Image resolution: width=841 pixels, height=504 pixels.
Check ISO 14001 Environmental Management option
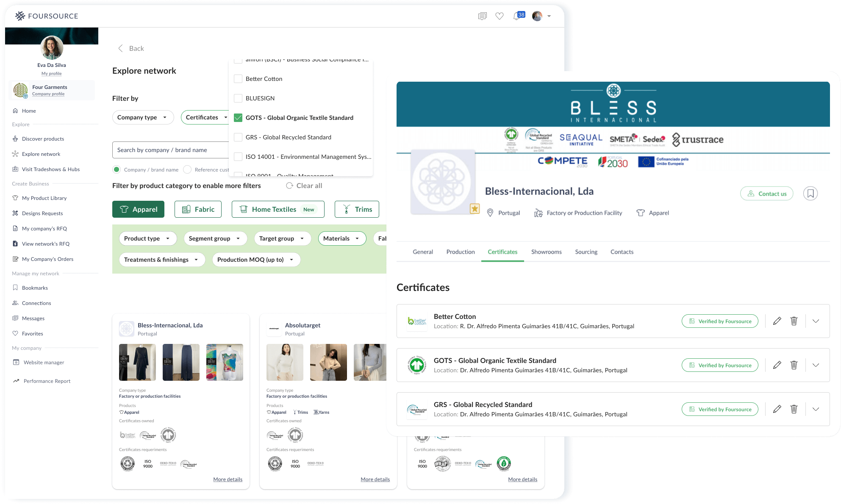click(238, 157)
